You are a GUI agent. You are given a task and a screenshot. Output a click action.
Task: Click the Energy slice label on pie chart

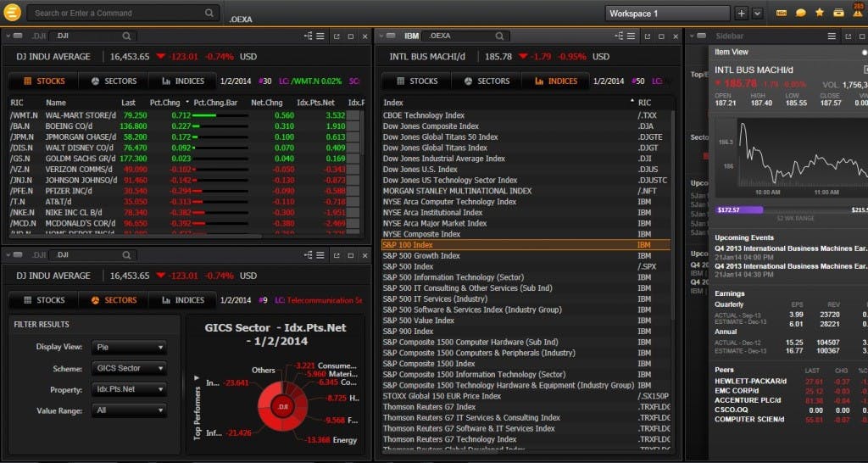click(x=344, y=440)
